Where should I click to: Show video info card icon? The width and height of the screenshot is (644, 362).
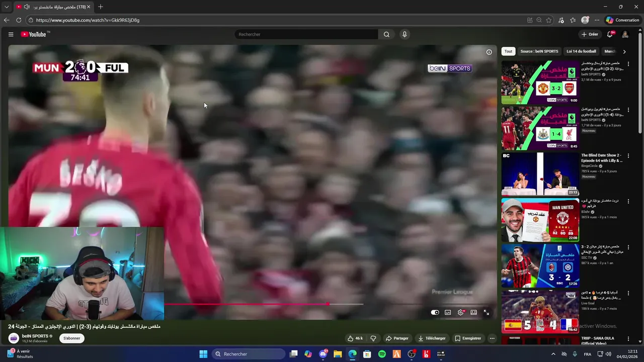[489, 52]
